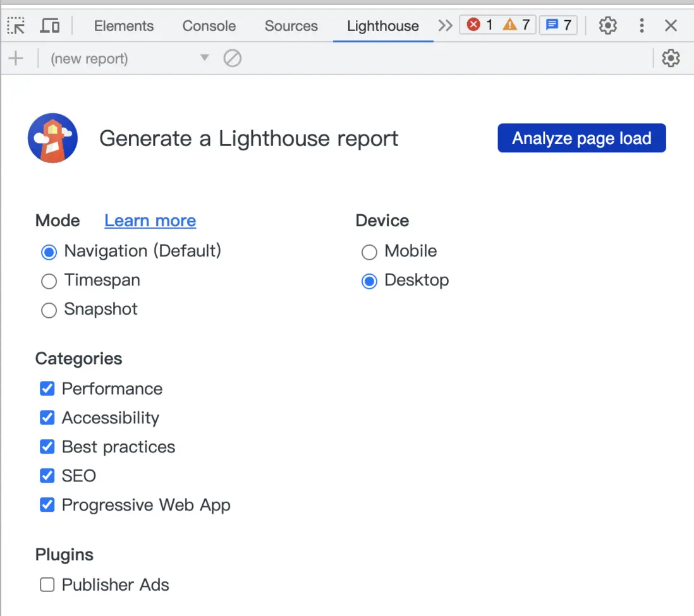Toggle the device toolbar icon
The image size is (694, 616).
49,26
